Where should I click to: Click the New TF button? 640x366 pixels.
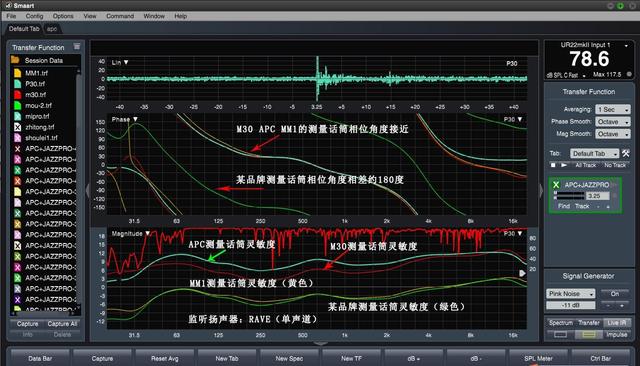click(x=351, y=358)
